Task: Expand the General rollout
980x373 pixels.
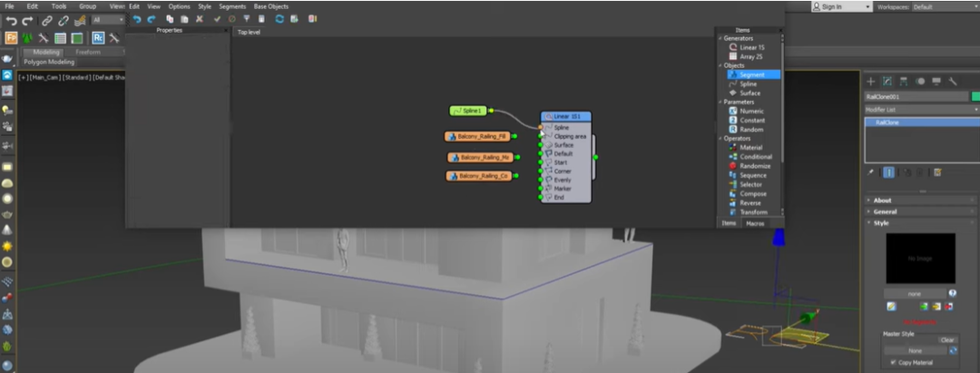Action: (x=885, y=211)
